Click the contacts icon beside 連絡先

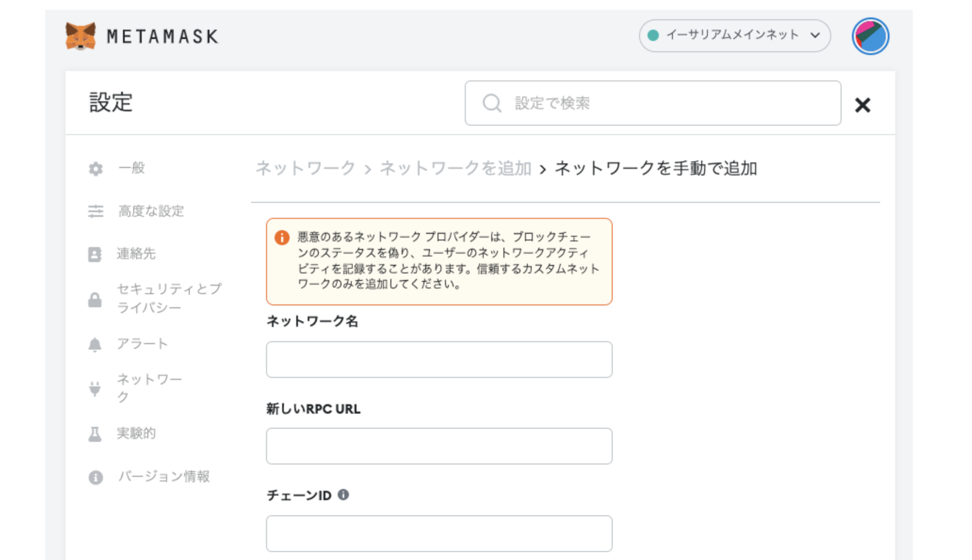pyautogui.click(x=95, y=255)
